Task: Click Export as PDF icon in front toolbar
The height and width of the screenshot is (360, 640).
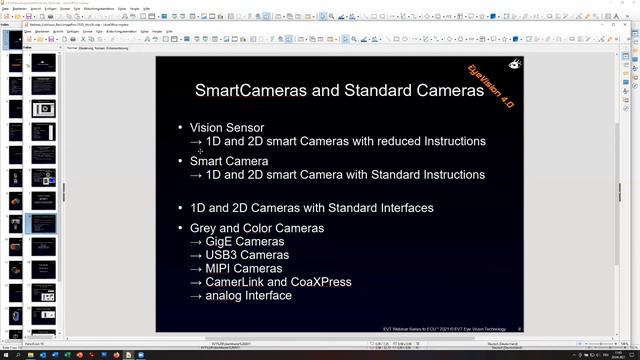Action: click(64, 39)
